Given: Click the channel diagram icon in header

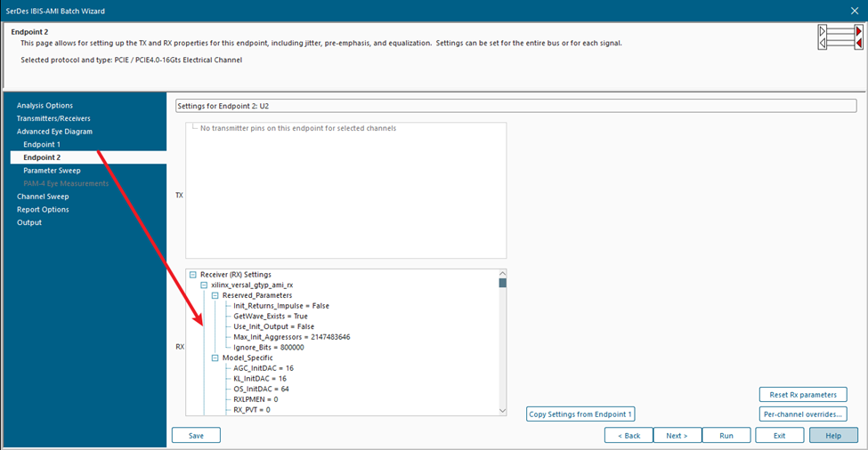Looking at the screenshot, I should pos(840,38).
